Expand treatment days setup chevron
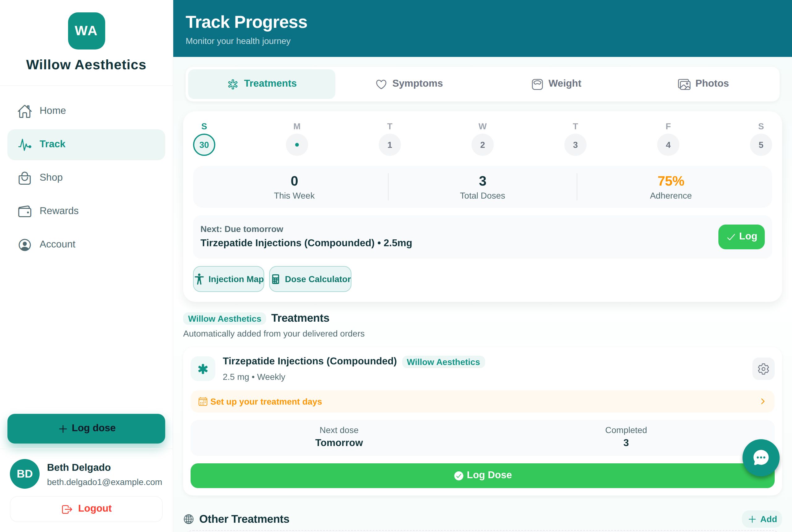Viewport: 792px width, 532px height. point(763,402)
